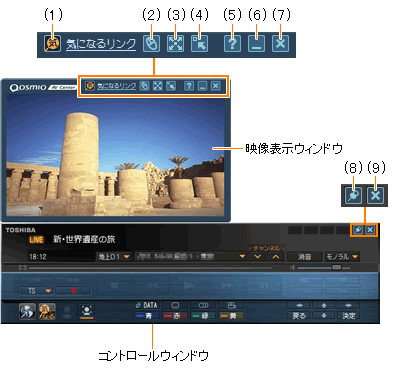Confirm the selection with the 決定 button

click(348, 316)
